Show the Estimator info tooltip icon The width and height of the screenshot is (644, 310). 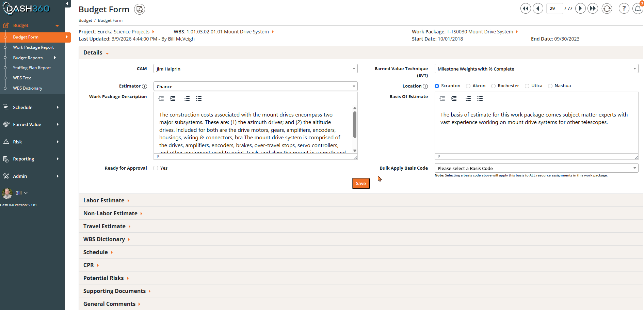[144, 87]
